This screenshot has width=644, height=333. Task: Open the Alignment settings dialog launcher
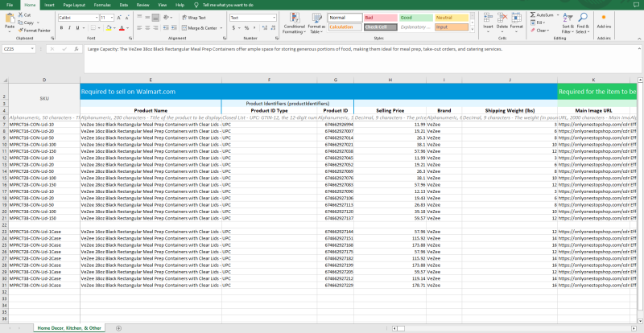point(224,38)
